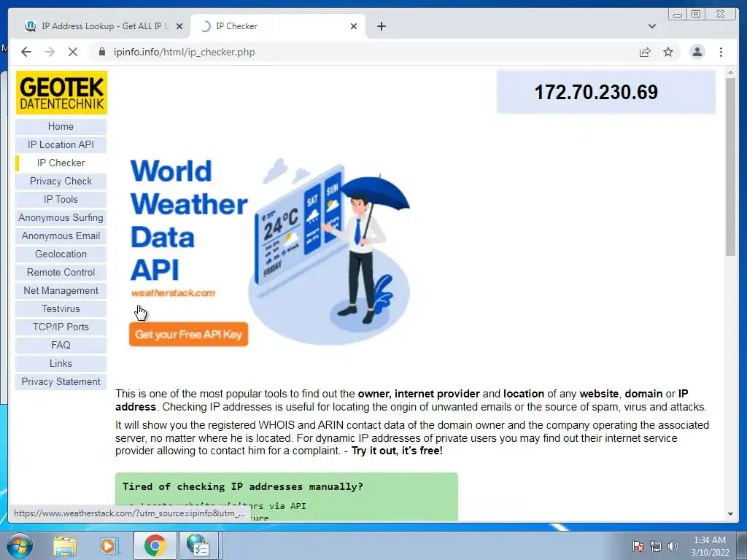Screen dimensions: 747x560
Task: Open the Links sidebar item
Action: 61,363
